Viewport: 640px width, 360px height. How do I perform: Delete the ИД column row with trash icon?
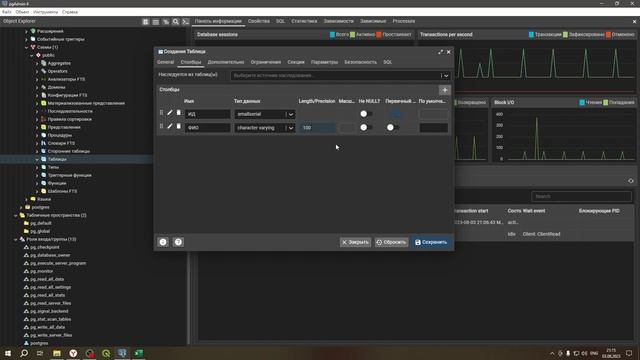tap(178, 113)
